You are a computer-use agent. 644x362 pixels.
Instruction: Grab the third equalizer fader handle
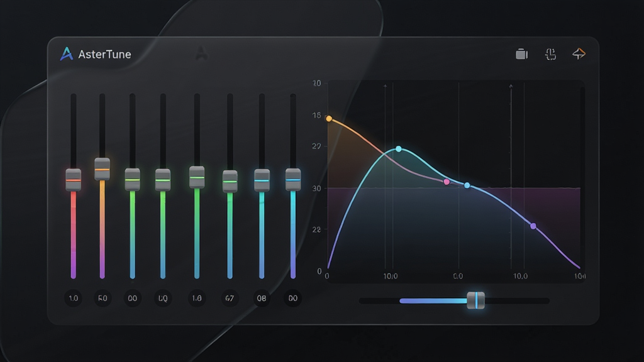[132, 179]
